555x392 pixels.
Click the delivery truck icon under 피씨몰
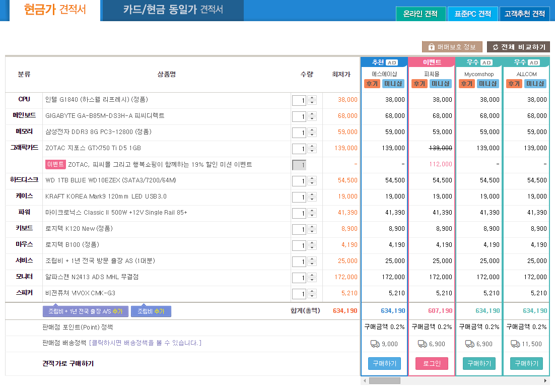tap(423, 344)
